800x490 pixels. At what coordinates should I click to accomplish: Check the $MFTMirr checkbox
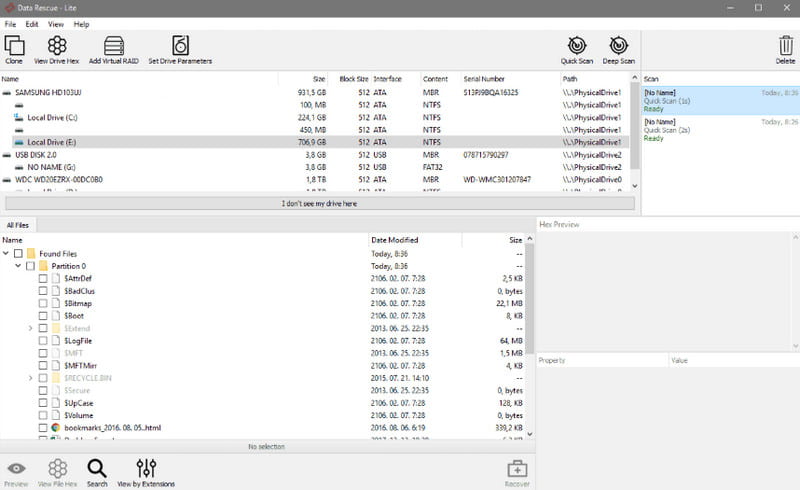[43, 365]
